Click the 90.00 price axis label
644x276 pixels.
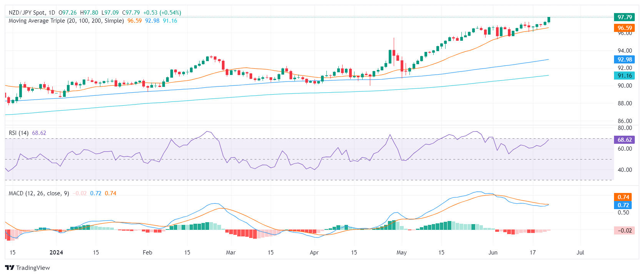(x=625, y=86)
